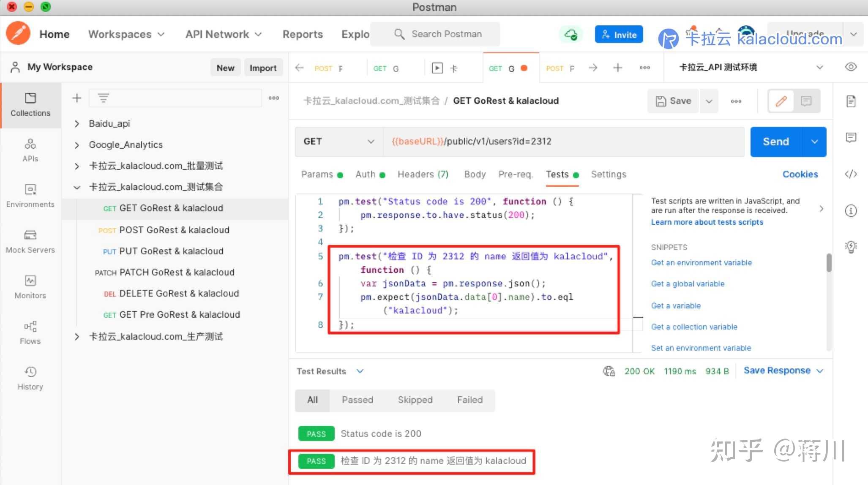Open the Reports menu
Image resolution: width=868 pixels, height=485 pixels.
302,34
